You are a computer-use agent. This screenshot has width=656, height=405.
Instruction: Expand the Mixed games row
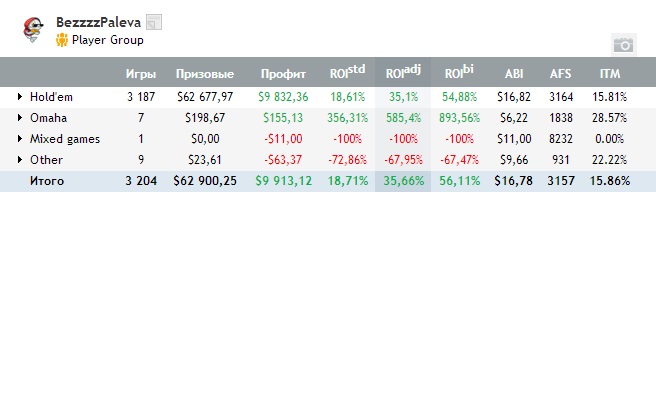(20, 138)
